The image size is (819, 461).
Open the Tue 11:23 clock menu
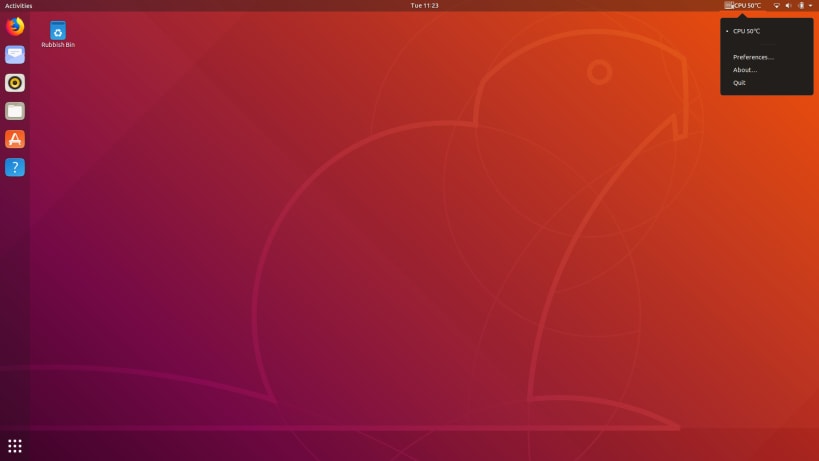tap(424, 6)
